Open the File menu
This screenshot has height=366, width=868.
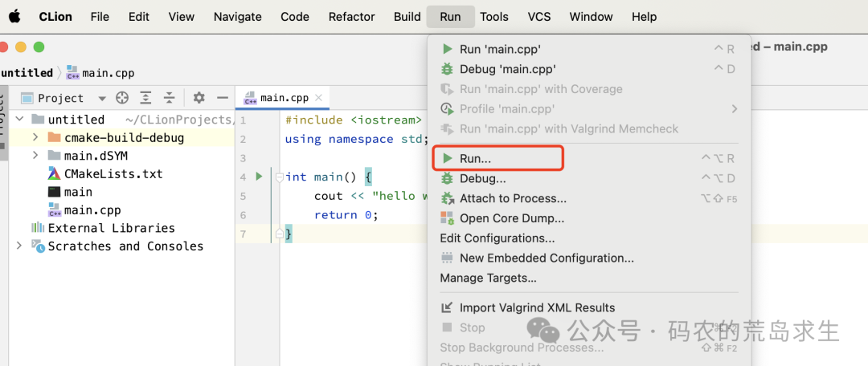click(x=100, y=17)
